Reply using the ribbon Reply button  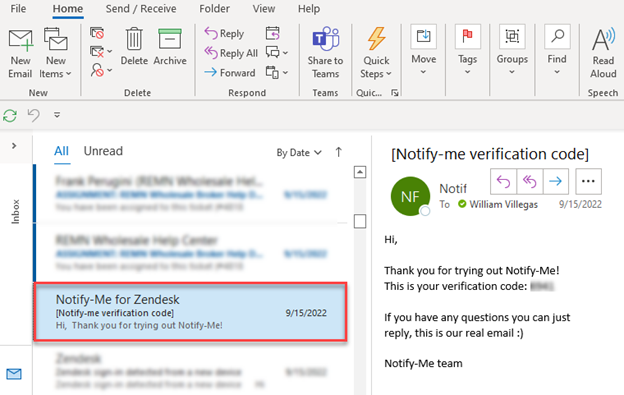point(224,33)
